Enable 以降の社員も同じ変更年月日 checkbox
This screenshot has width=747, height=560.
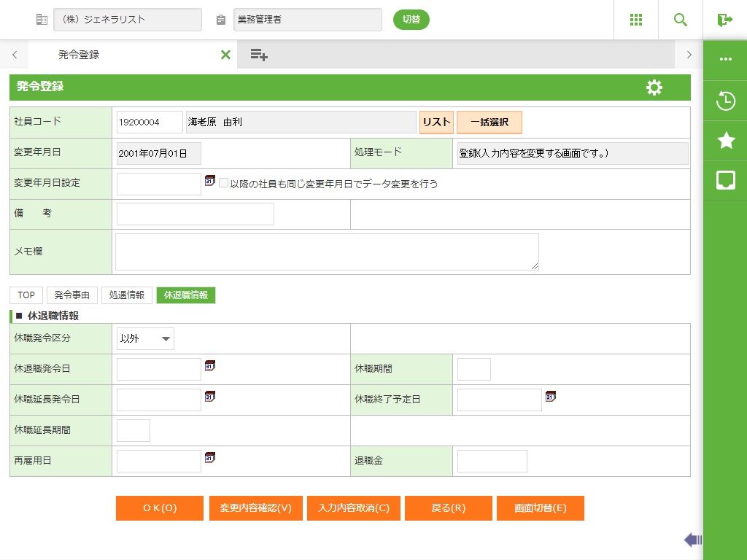[224, 184]
